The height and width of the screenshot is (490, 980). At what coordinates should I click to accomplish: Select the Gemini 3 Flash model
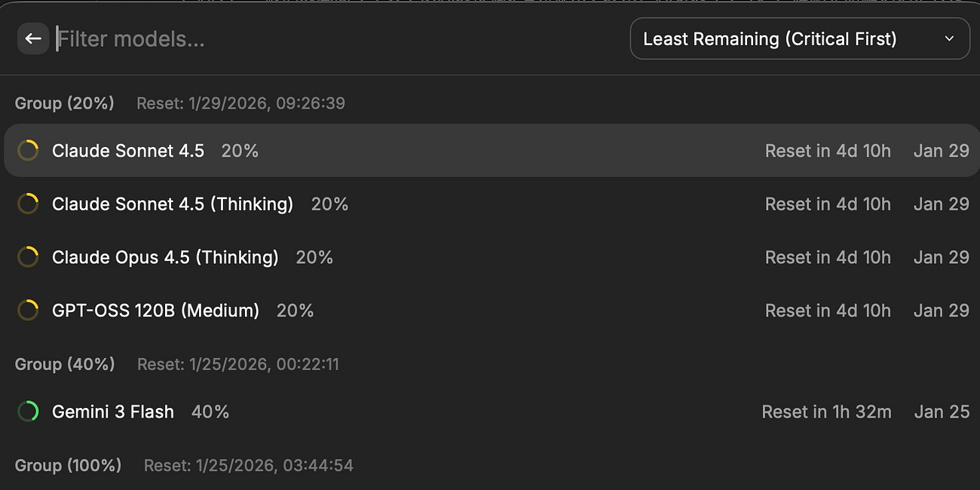click(492, 412)
